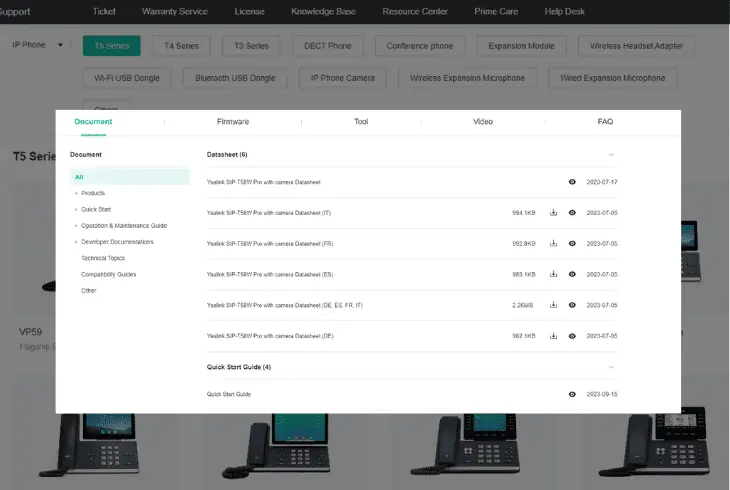730x490 pixels.
Task: Select the T5 Series button
Action: pos(112,46)
